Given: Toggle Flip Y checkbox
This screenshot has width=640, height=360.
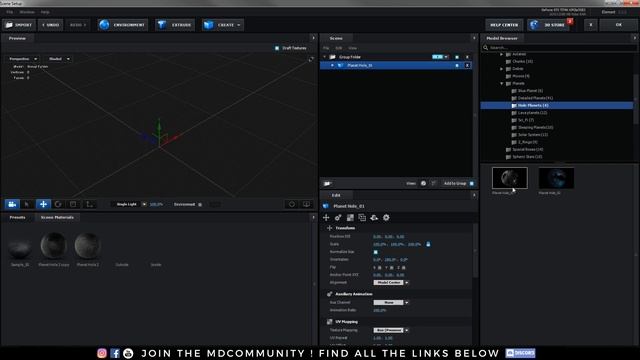Looking at the screenshot, I should [x=391, y=268].
